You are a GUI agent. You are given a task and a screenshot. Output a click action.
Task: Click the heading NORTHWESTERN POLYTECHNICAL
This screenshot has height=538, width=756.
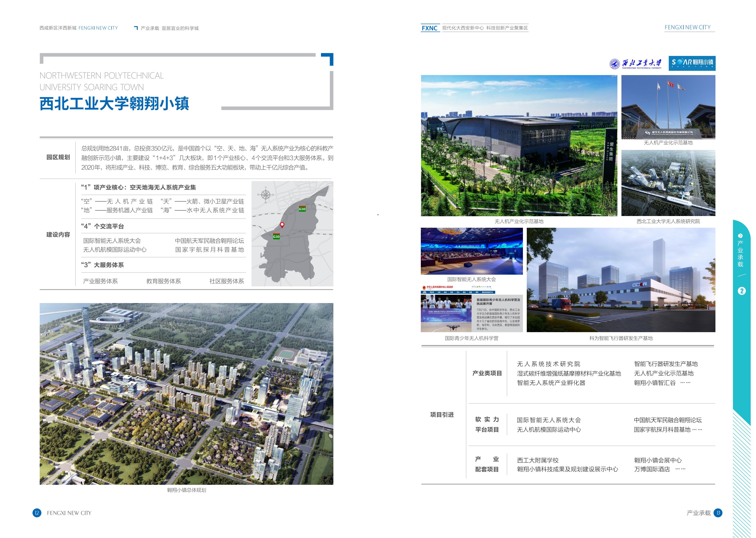point(102,76)
